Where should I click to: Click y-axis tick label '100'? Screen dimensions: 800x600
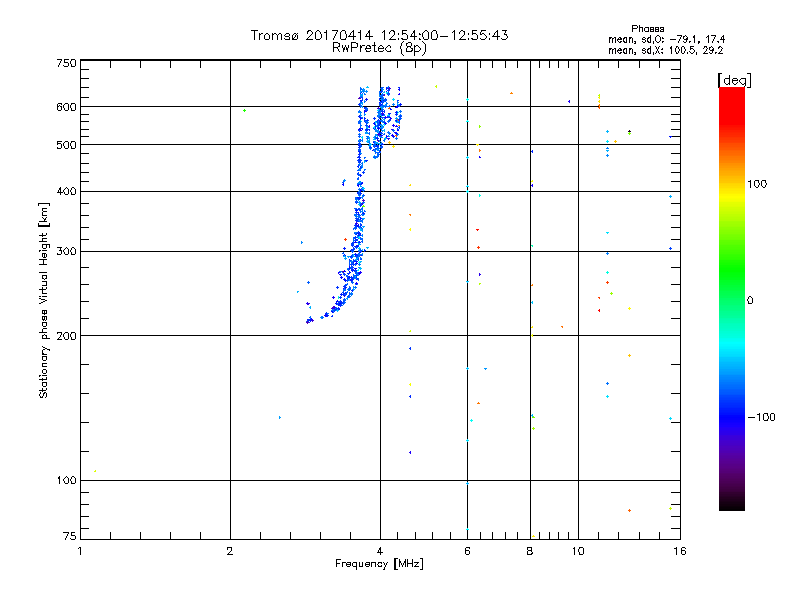(x=66, y=480)
